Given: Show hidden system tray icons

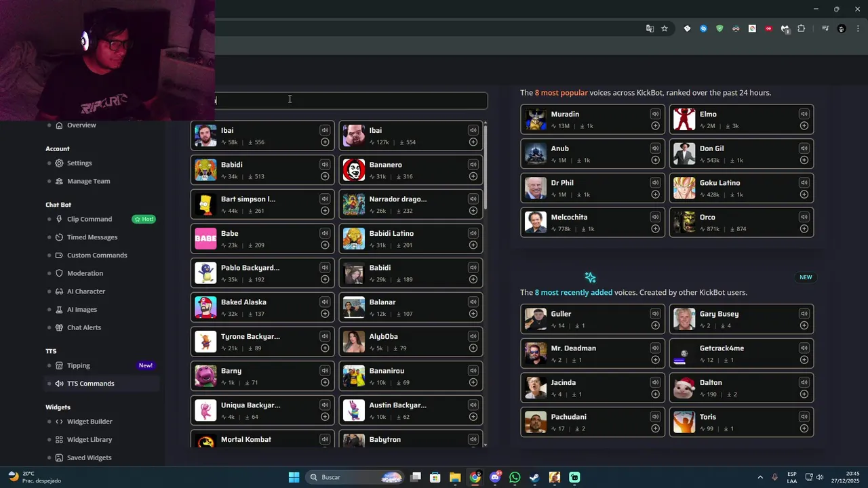Looking at the screenshot, I should click(x=759, y=477).
